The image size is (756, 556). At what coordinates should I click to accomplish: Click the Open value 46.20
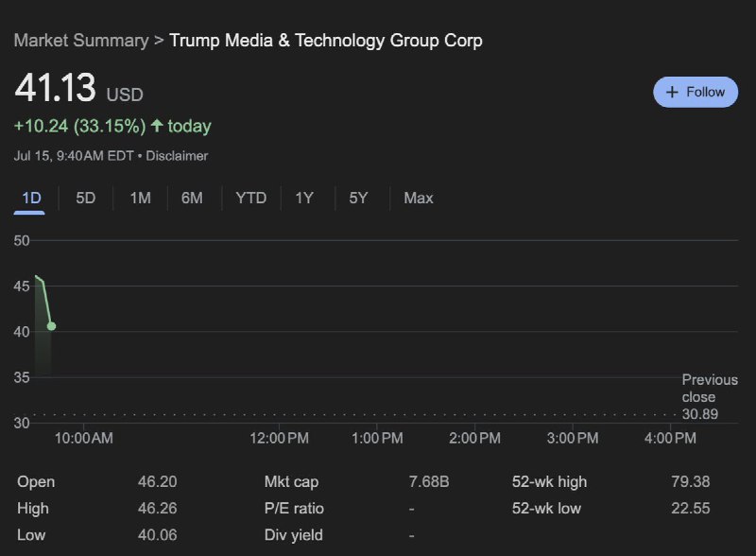point(157,481)
